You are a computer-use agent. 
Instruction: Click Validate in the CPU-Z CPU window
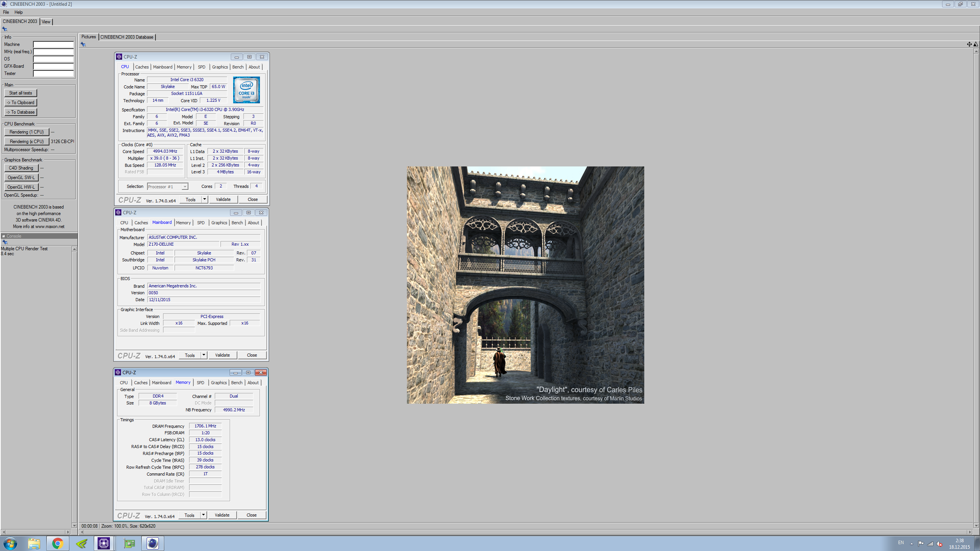pyautogui.click(x=223, y=199)
